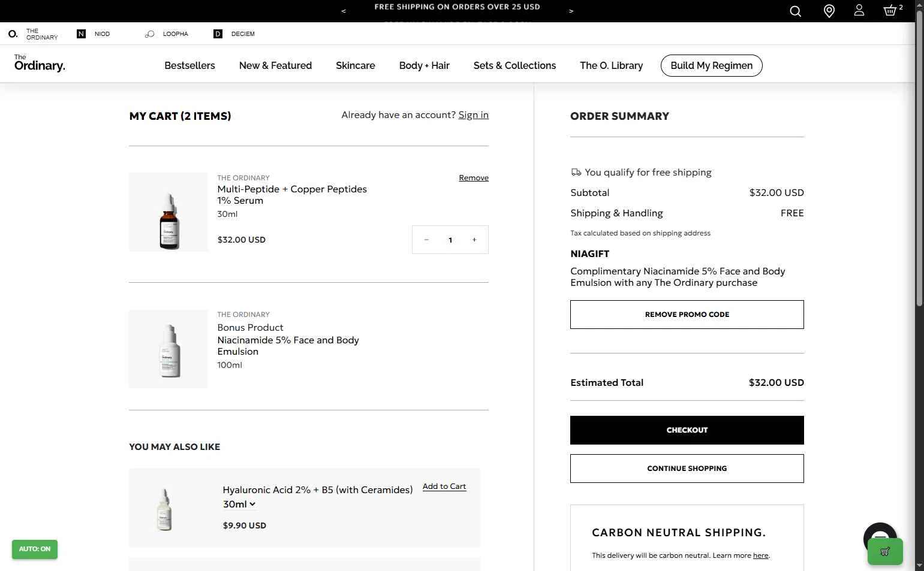Click the NIAGIFT promo code label

[589, 253]
